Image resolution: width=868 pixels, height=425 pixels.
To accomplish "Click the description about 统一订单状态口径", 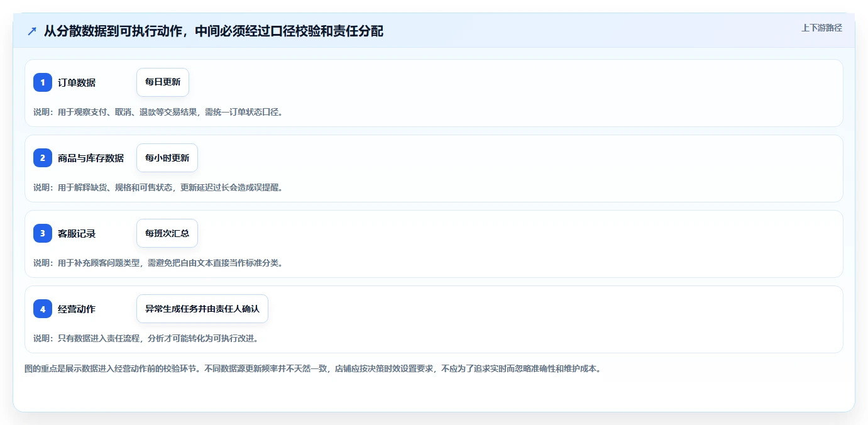I will [158, 112].
